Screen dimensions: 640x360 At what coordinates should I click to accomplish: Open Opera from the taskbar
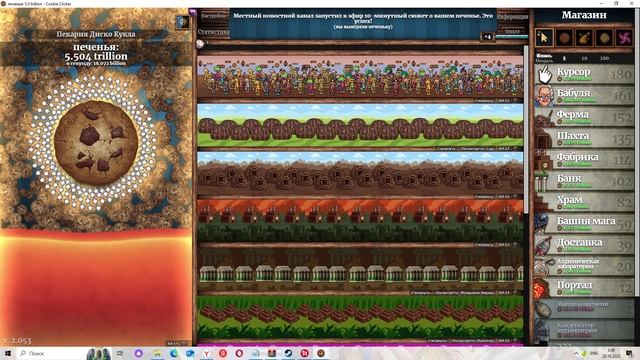click(x=239, y=353)
